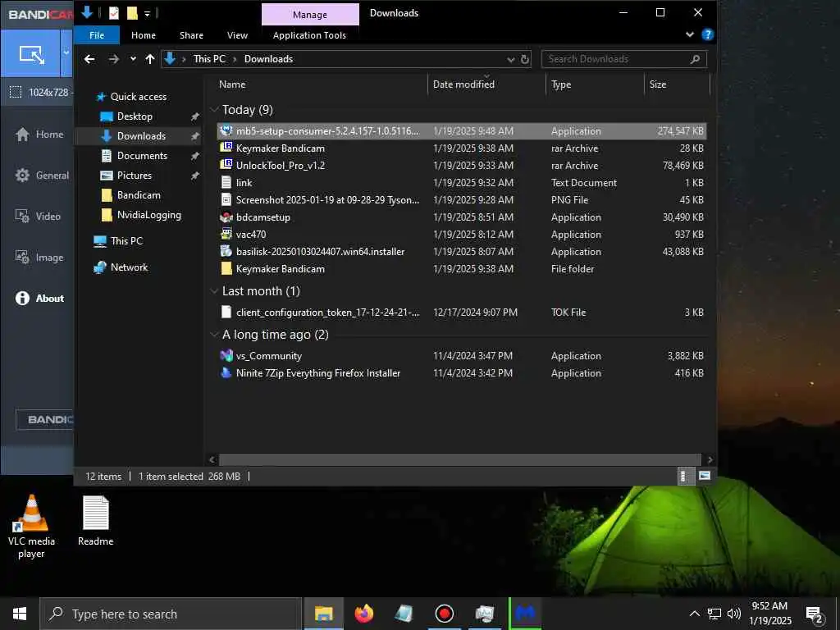840x630 pixels.
Task: Open the Share ribbon tab
Action: [x=191, y=35]
